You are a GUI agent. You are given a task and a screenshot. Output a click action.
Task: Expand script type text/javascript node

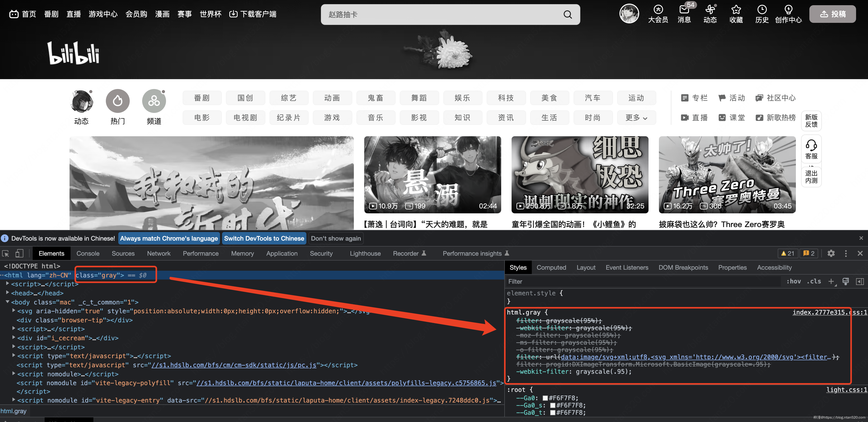pyautogui.click(x=13, y=355)
